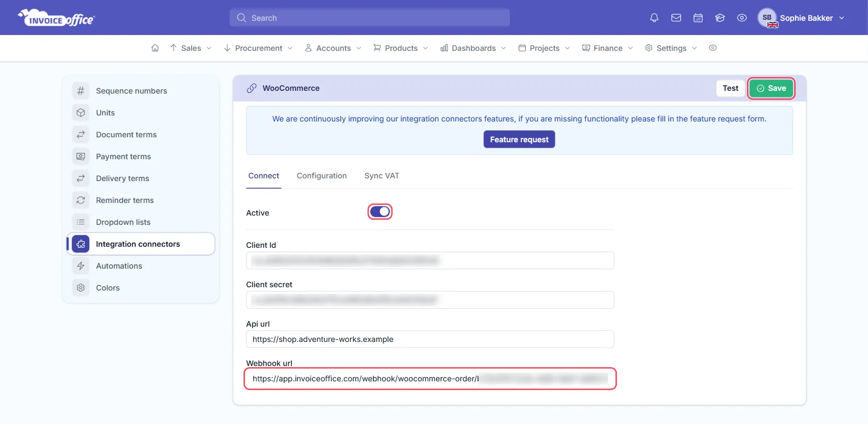This screenshot has height=424, width=868.
Task: Click the eye icon after Settings menu
Action: click(712, 48)
